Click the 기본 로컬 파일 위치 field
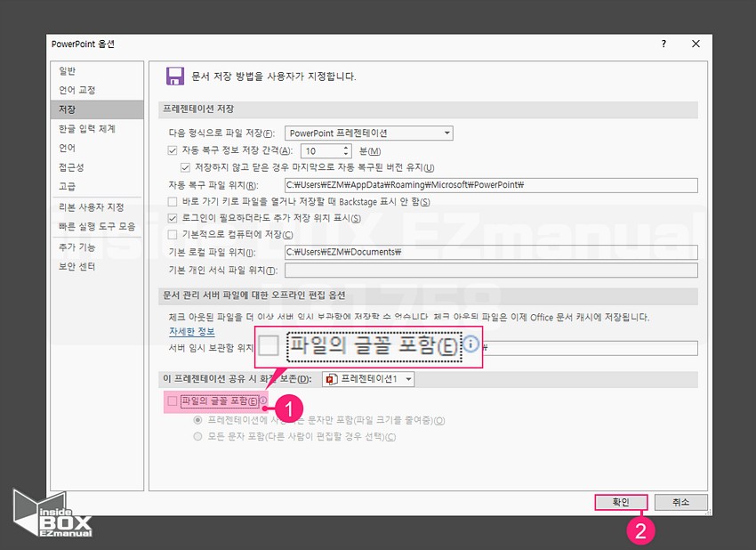 [x=491, y=252]
